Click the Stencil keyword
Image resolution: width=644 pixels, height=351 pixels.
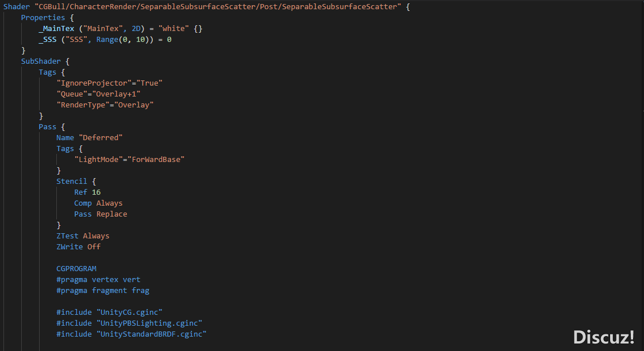(x=71, y=182)
